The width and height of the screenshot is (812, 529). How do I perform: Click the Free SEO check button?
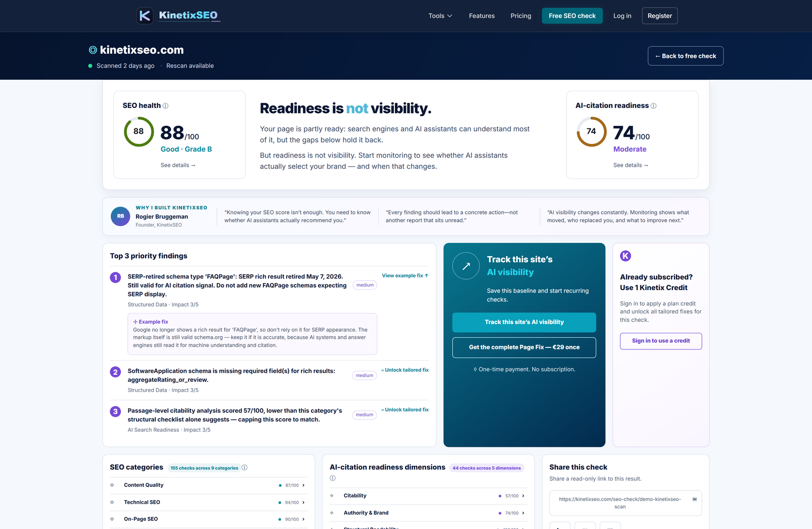coord(572,16)
